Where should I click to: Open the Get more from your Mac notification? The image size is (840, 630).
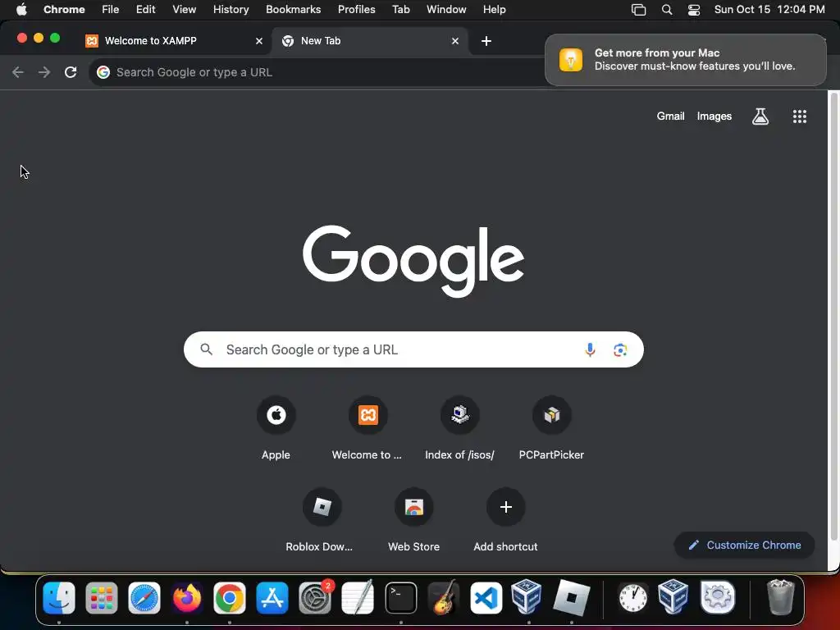point(685,60)
